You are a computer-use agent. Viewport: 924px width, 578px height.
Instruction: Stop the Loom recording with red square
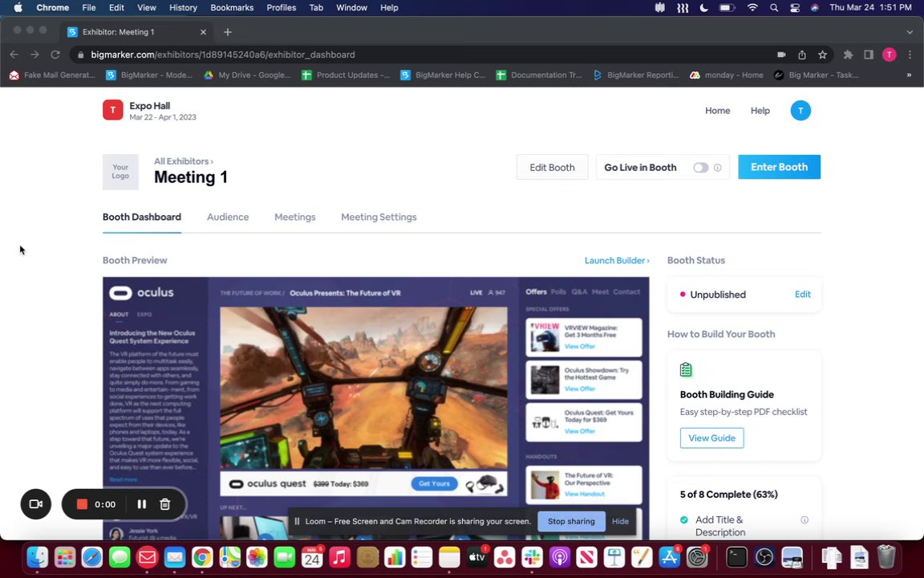82,504
